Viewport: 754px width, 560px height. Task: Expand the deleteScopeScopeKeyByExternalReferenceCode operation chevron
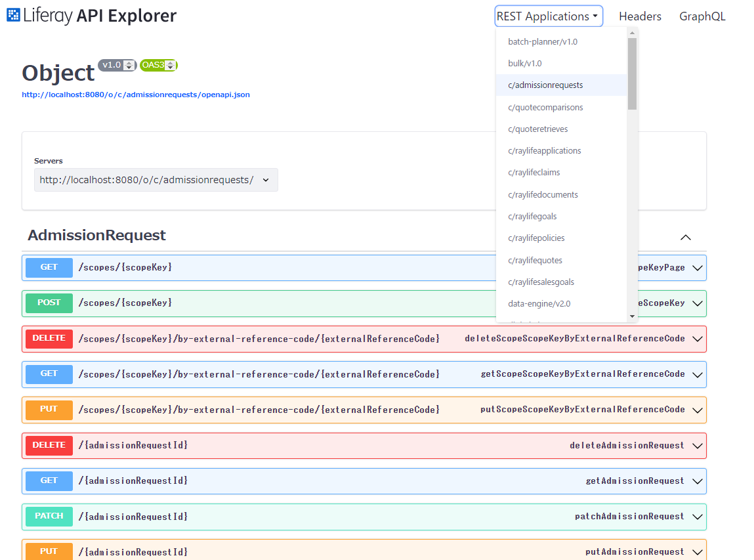click(x=698, y=339)
